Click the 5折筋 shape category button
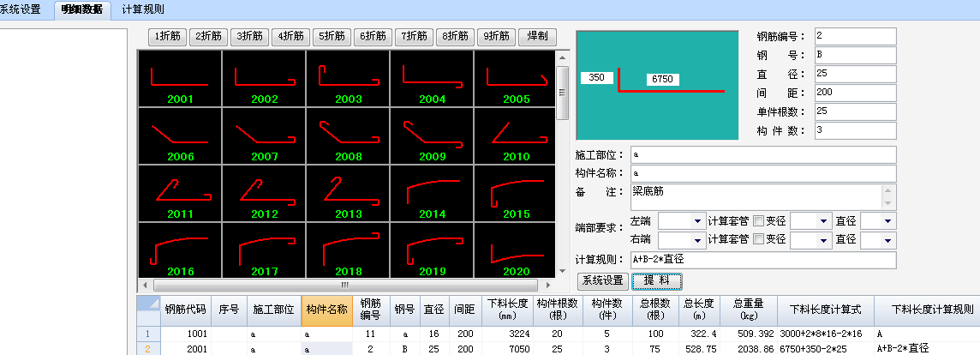This screenshot has width=980, height=355. click(x=332, y=36)
